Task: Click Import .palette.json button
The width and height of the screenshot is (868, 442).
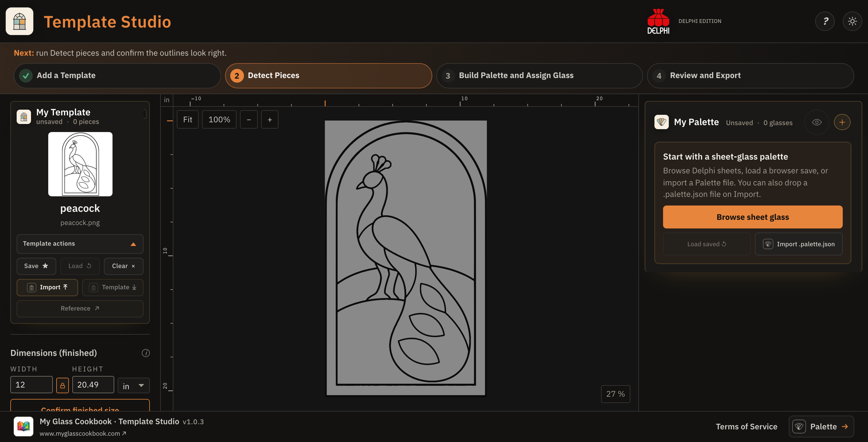Action: coord(799,244)
